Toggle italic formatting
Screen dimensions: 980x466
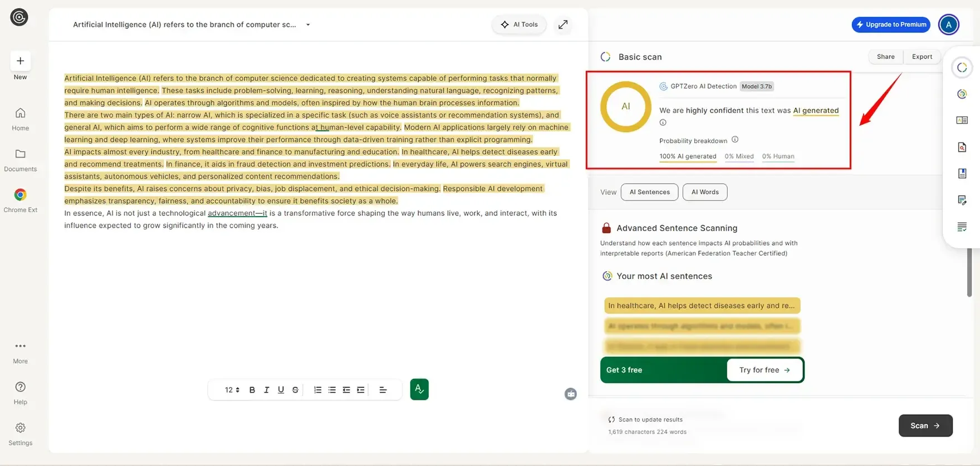pyautogui.click(x=267, y=390)
